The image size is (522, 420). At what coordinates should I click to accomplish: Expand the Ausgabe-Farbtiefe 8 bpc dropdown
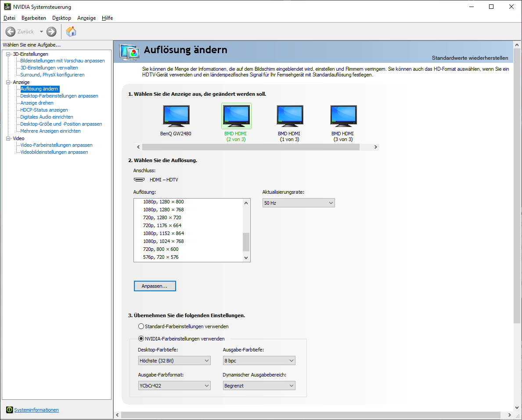click(x=259, y=361)
